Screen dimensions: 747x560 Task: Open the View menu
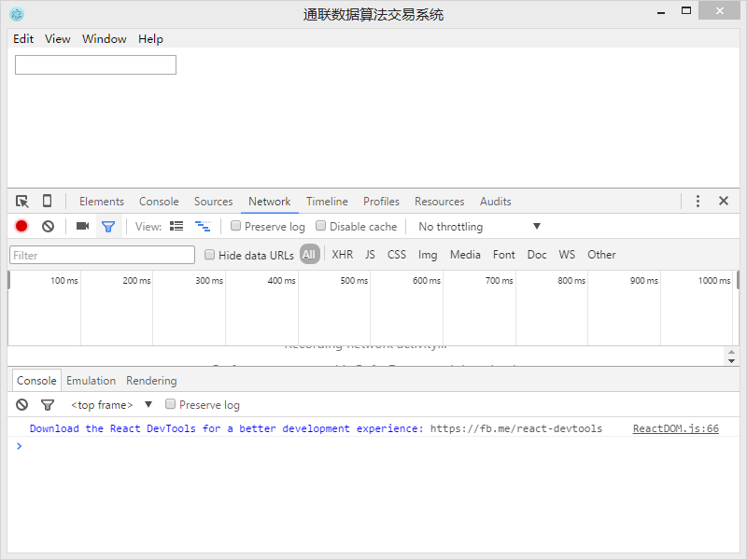pos(58,39)
